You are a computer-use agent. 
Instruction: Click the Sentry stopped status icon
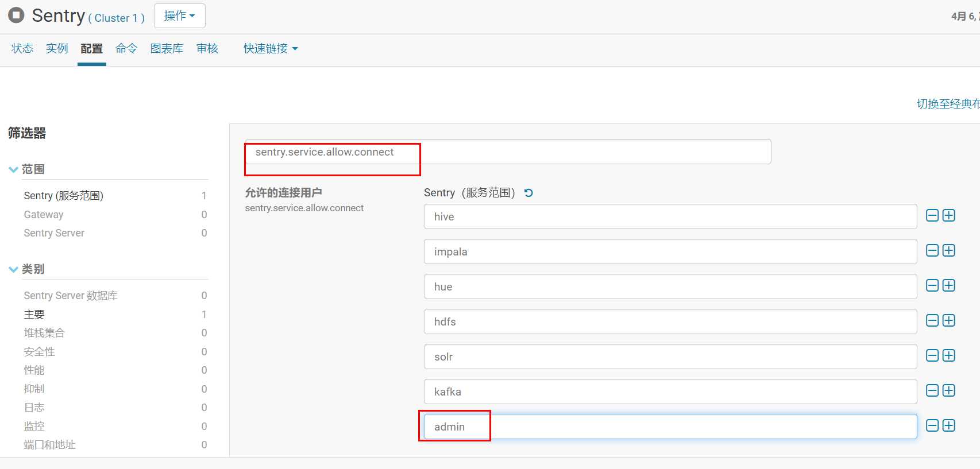coord(16,15)
